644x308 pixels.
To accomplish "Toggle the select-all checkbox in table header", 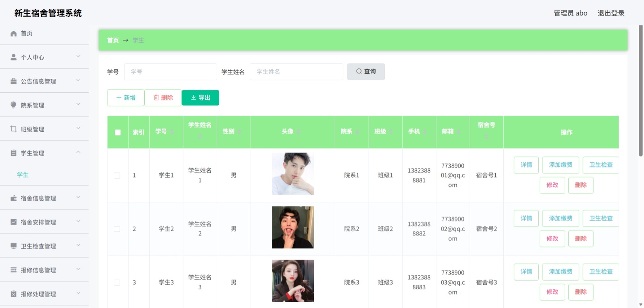I will click(x=118, y=132).
